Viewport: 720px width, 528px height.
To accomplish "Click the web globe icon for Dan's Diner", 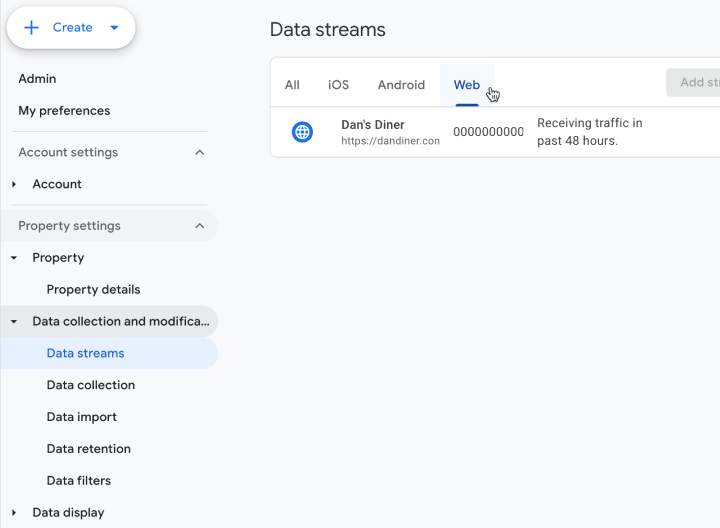I will pos(302,132).
